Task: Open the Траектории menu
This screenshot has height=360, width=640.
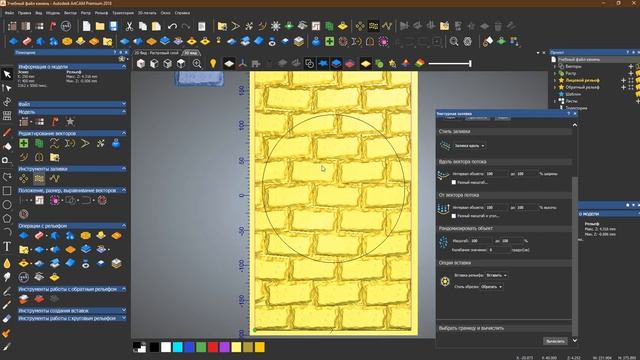Action: [123, 13]
